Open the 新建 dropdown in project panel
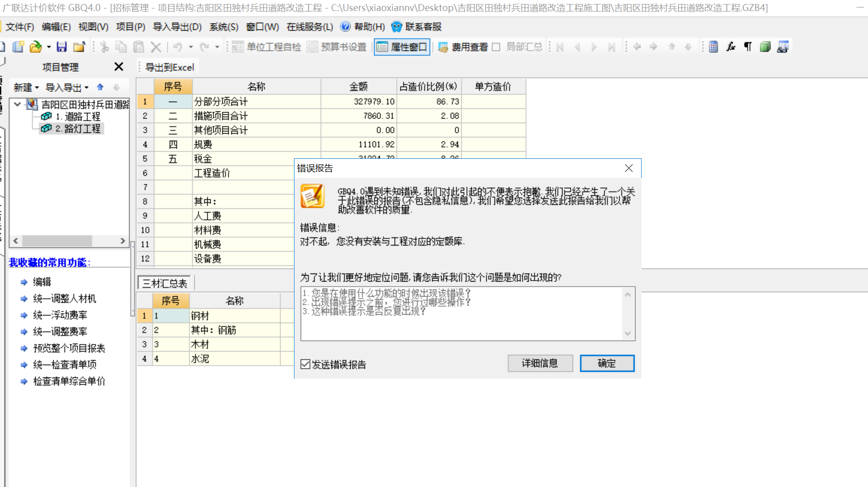The image size is (868, 487). pos(26,87)
